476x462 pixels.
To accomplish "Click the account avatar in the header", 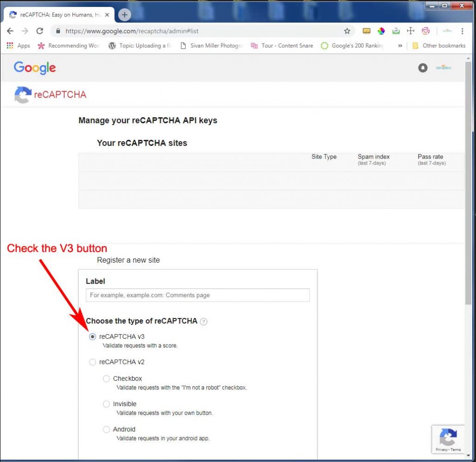I will pos(443,67).
